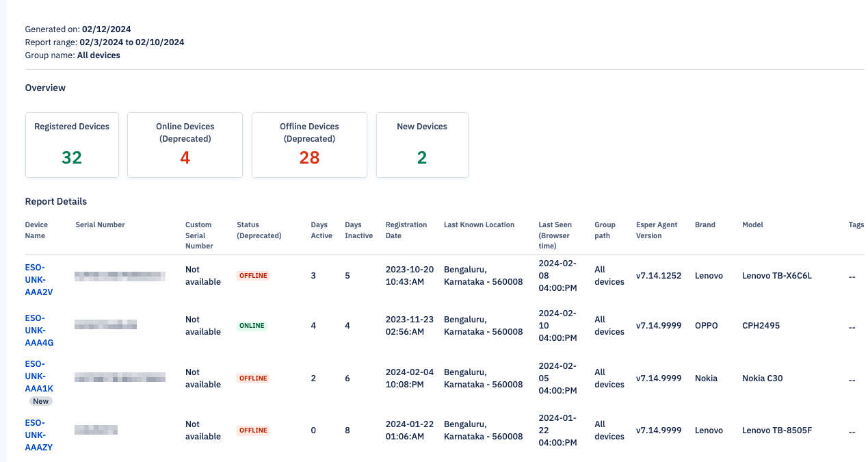Screen dimensions: 868x462
Task: Click the New badge under ESO-UNK-AAA1K
Action: pyautogui.click(x=40, y=402)
